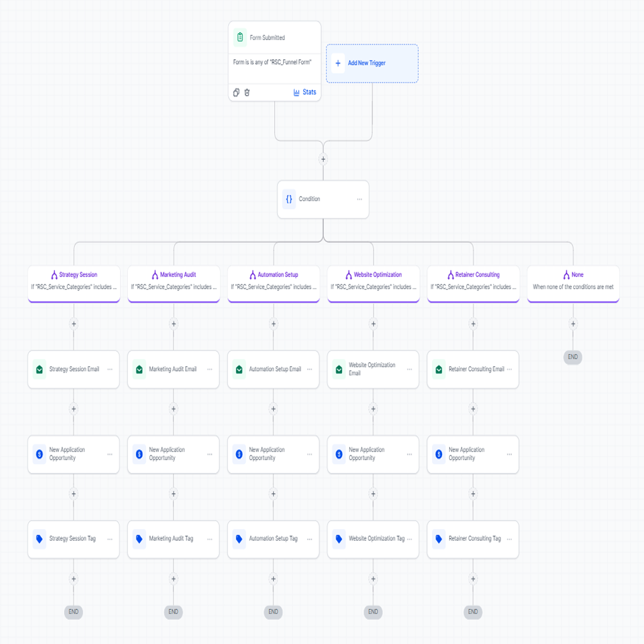
Task: Click the Automation Setup Tag icon
Action: [x=239, y=539]
